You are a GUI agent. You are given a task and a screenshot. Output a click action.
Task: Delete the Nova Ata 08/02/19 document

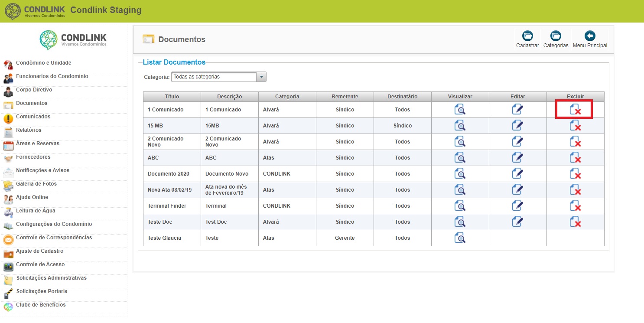tap(575, 189)
